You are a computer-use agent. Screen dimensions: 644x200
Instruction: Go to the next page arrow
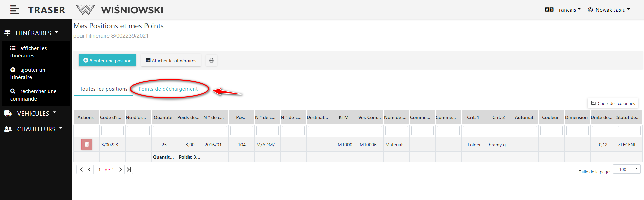click(x=120, y=170)
